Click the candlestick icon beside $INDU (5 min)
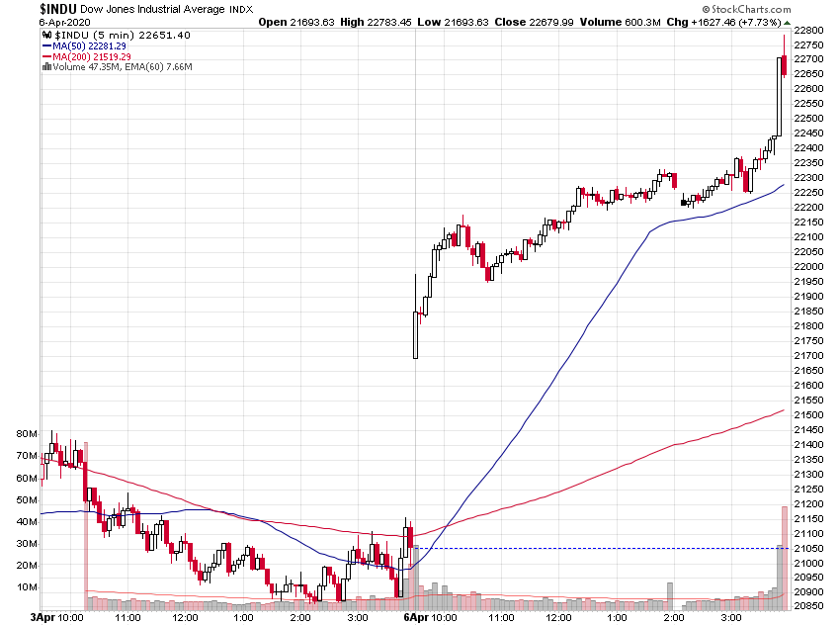Screen dimensions: 840x626 tap(47, 36)
